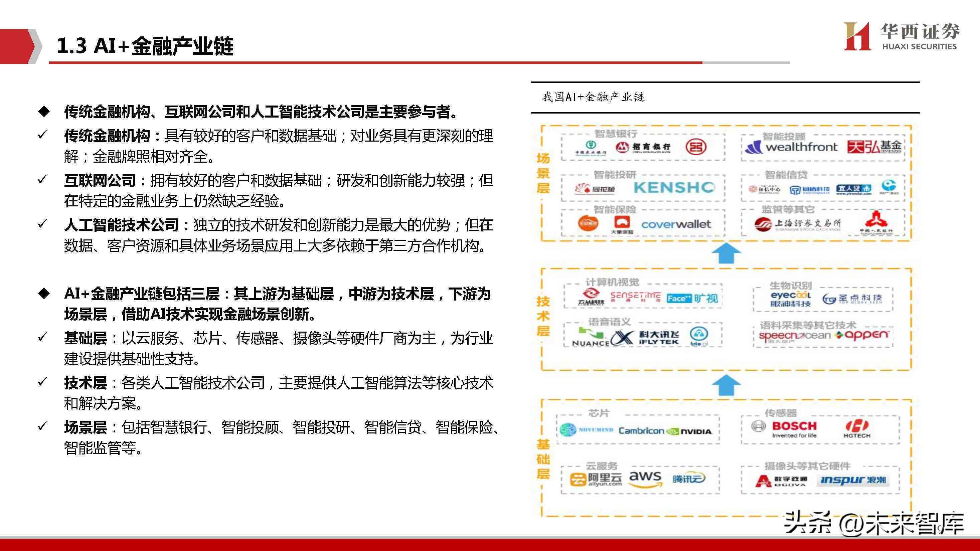
Task: Click the red circular ICBC logo
Action: coord(696,147)
